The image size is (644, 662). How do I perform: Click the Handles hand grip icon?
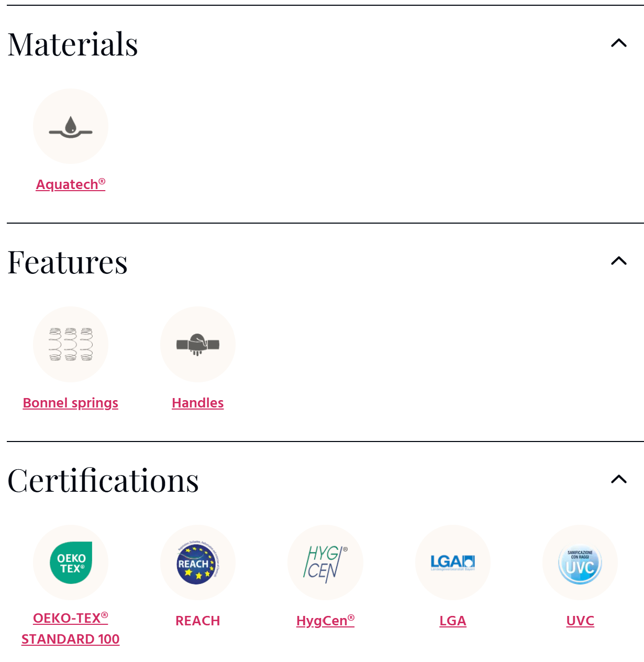click(198, 344)
